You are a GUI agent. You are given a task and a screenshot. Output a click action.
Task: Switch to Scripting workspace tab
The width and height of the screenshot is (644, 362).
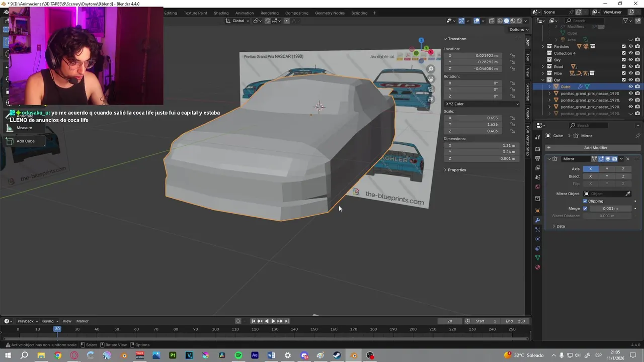click(359, 13)
